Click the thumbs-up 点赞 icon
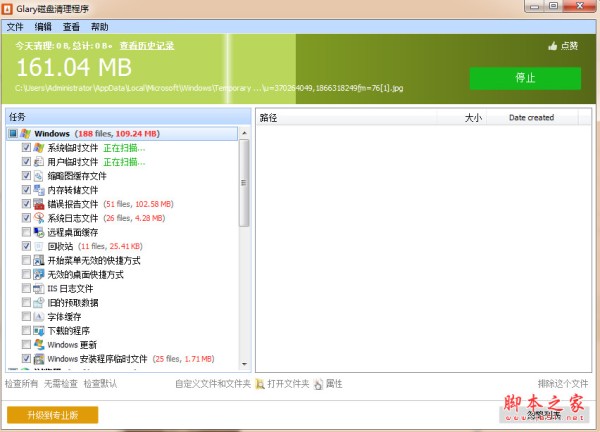Image resolution: width=600 pixels, height=432 pixels. (552, 46)
